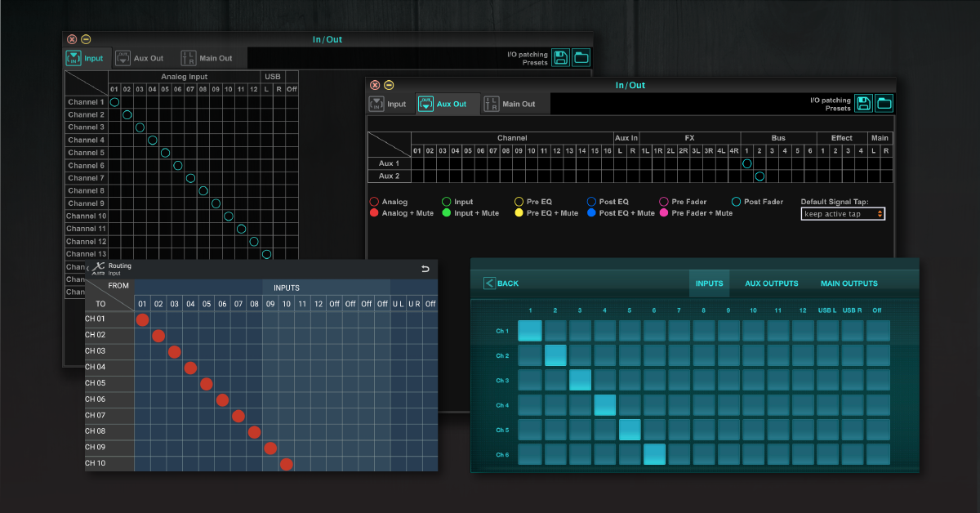The image size is (980, 513).
Task: Toggle CH 05 input 05 red dot in Routing
Action: (x=207, y=384)
